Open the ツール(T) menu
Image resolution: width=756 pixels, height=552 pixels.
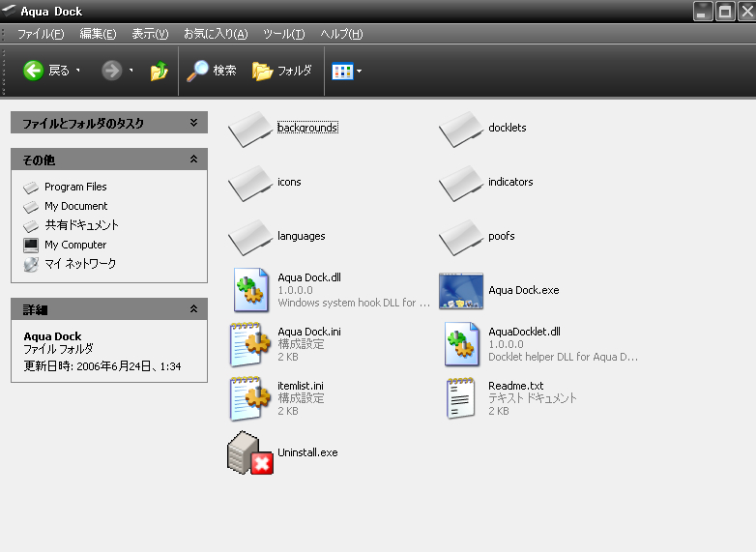(284, 34)
